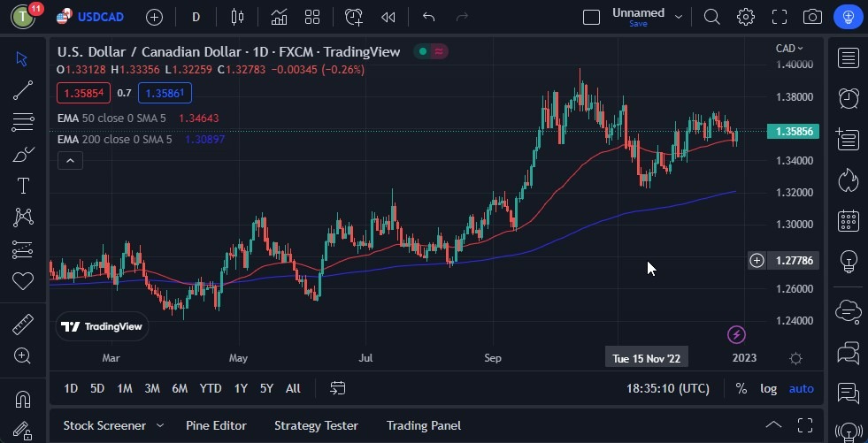Open chart settings gear
The width and height of the screenshot is (868, 443).
pos(746,17)
